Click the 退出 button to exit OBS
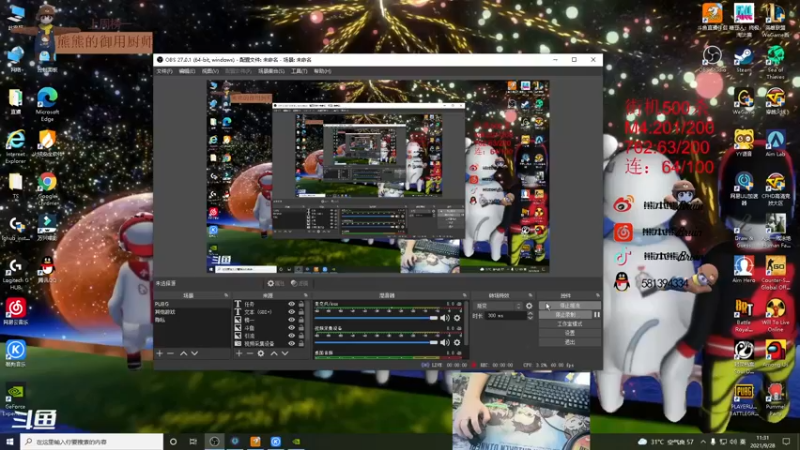This screenshot has height=450, width=800. (569, 342)
